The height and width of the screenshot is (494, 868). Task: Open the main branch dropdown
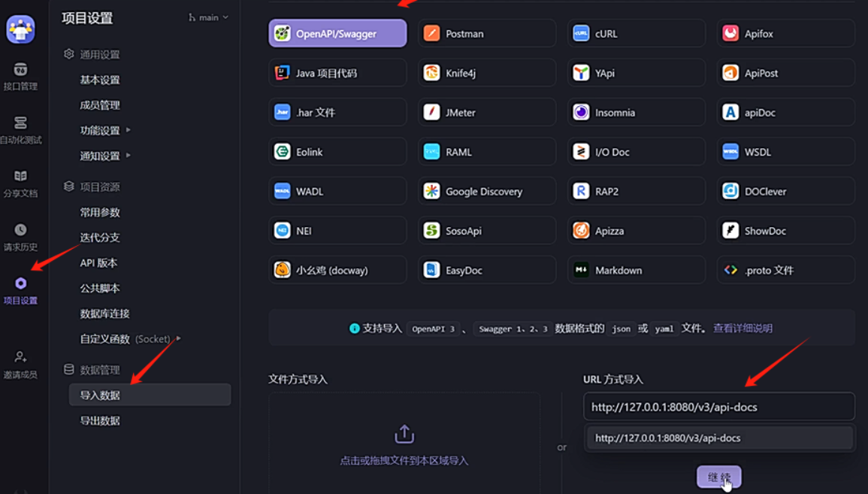point(209,18)
